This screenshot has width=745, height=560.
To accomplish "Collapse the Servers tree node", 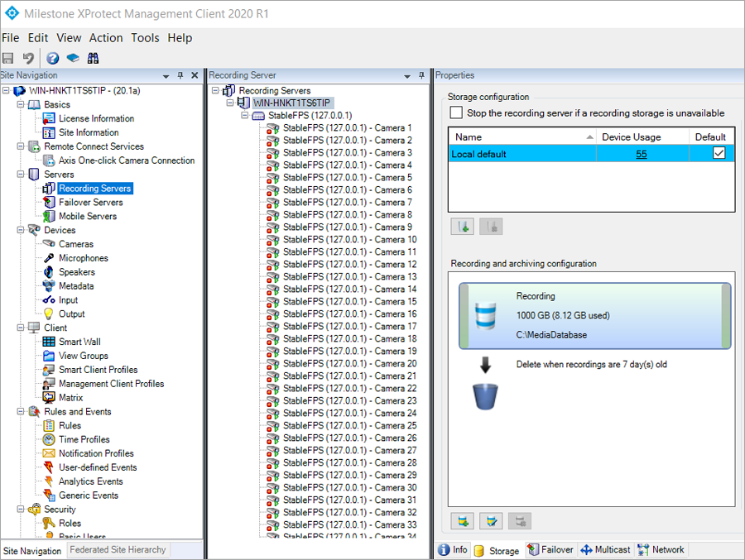I will (21, 174).
